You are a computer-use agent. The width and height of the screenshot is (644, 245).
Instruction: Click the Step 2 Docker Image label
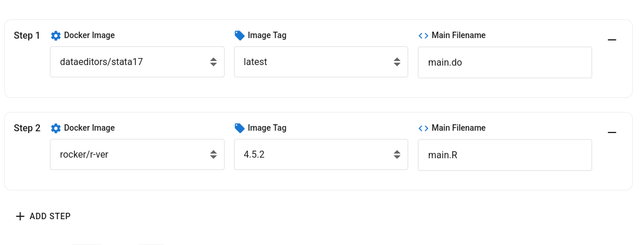click(x=89, y=128)
